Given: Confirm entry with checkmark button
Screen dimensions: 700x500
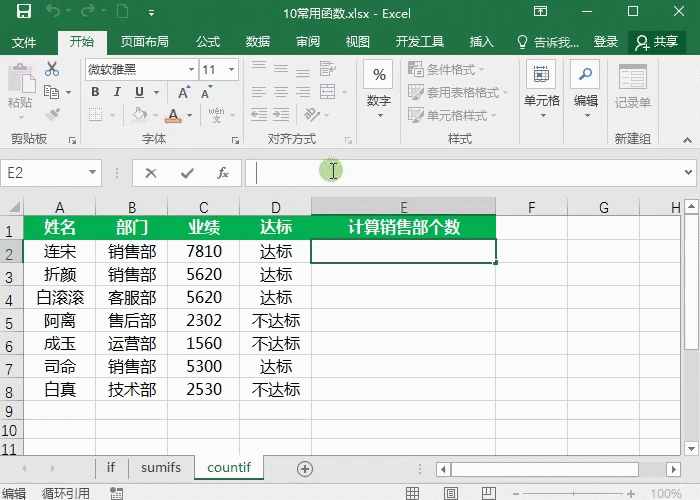Looking at the screenshot, I should (x=187, y=173).
